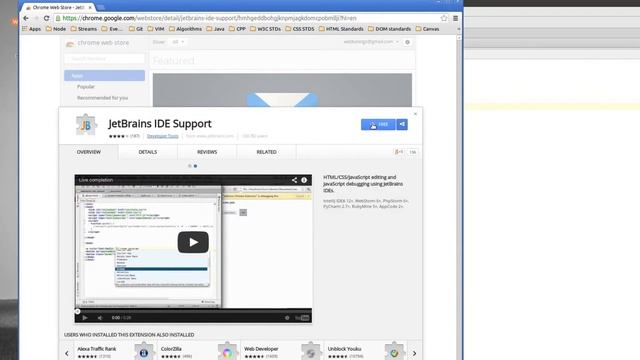Switch to the DETAILS tab
The height and width of the screenshot is (360, 640).
click(148, 152)
